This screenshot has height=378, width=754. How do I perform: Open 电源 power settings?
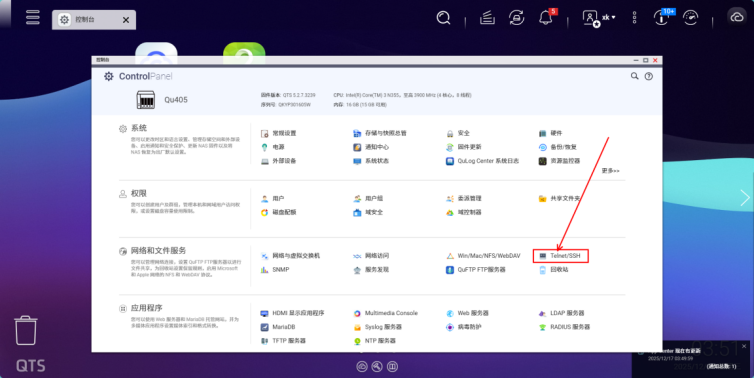[x=273, y=147]
